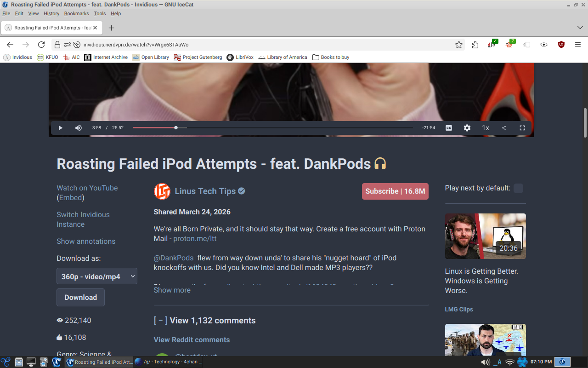Open the Watch on YouTube link
This screenshot has width=588, height=368.
point(87,188)
